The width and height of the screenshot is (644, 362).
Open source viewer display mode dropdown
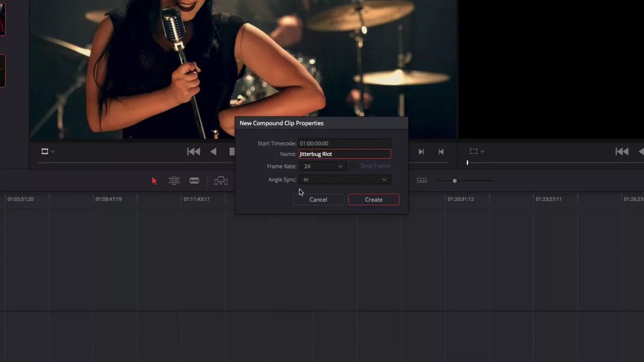tap(48, 151)
